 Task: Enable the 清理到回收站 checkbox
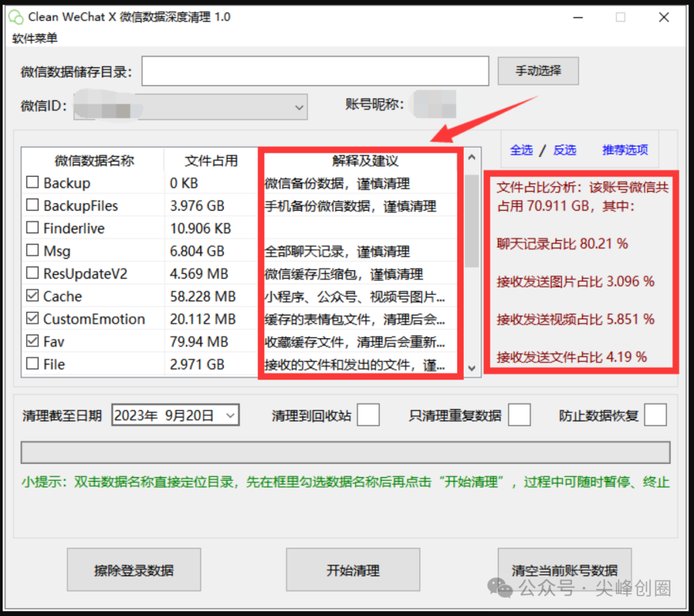pos(368,415)
